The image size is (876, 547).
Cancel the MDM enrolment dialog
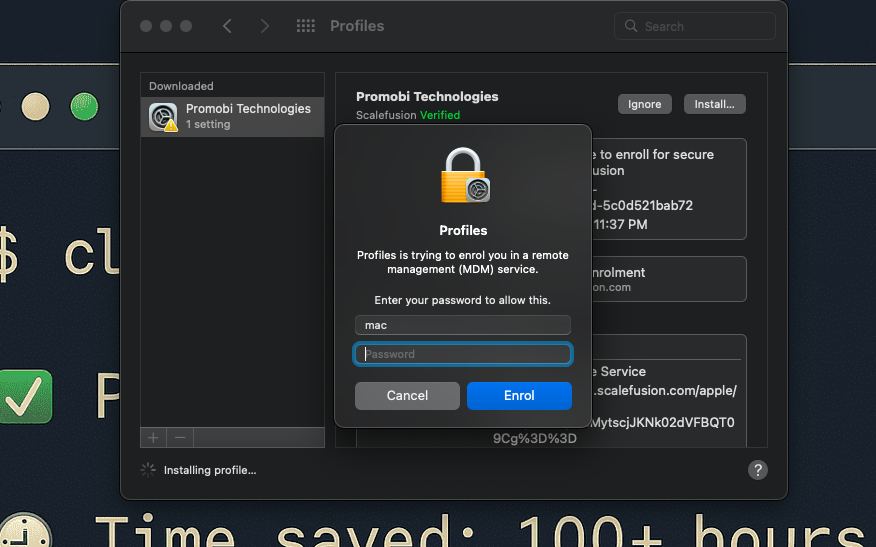(x=407, y=396)
